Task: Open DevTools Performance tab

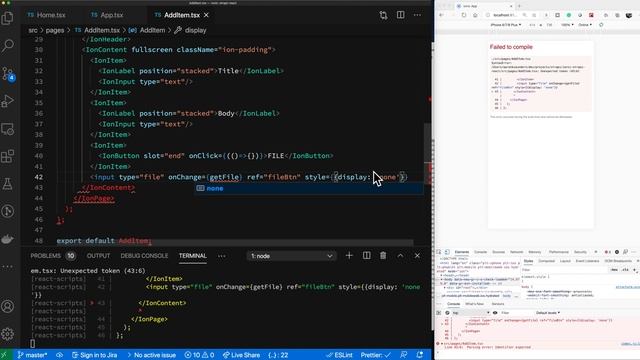Action: pos(558,252)
